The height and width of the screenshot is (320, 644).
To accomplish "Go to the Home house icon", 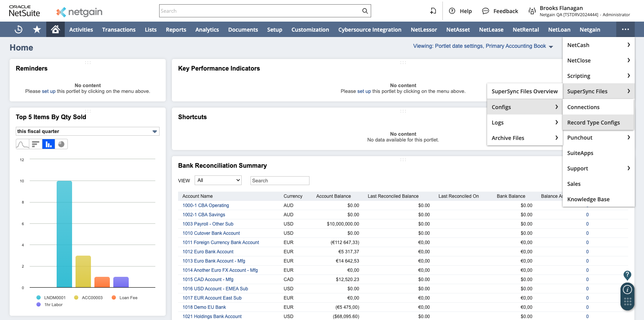I will (55, 30).
